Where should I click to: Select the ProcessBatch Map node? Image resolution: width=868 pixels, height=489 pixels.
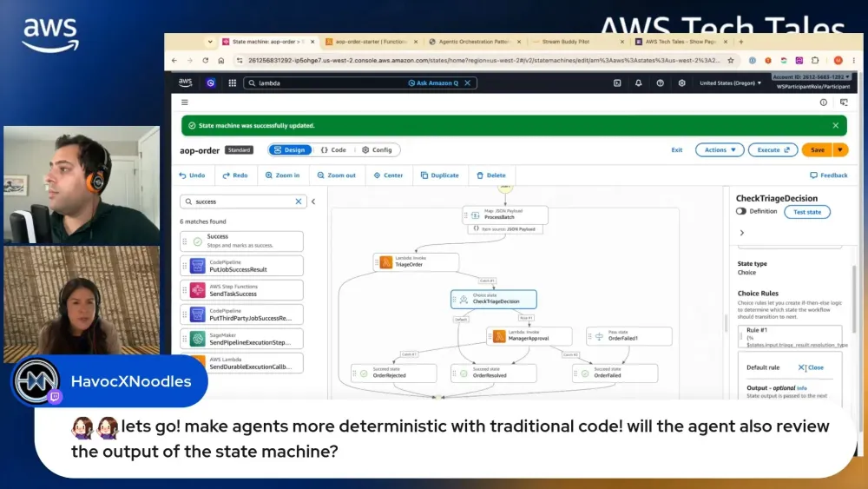[505, 215]
